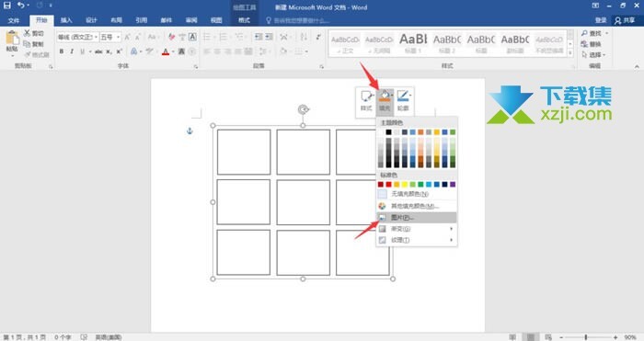Expand the styles gallery More arrow
Screen dimensions: 644x341
point(570,53)
